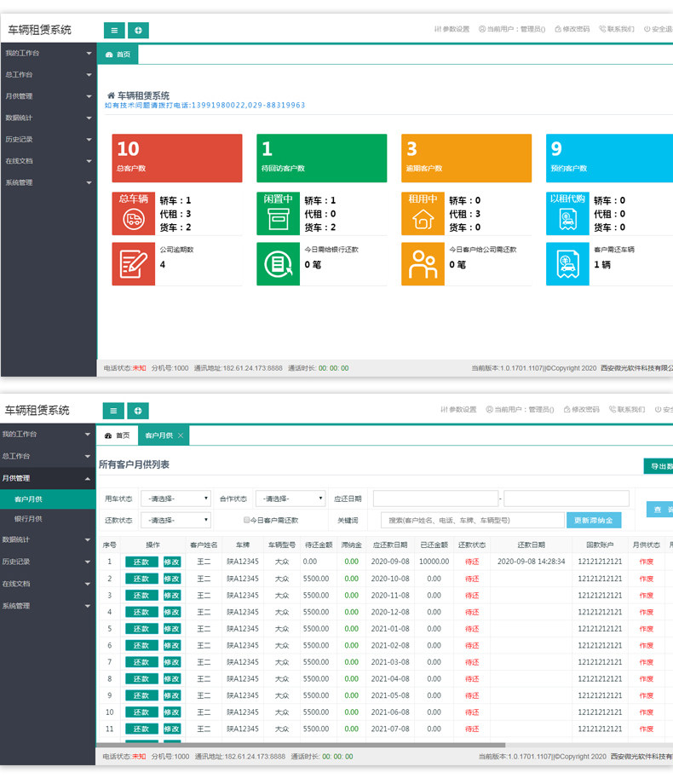Viewport: 673px width, 784px height.
Task: Click the blue 客户需还车辆 icon
Action: click(x=567, y=264)
